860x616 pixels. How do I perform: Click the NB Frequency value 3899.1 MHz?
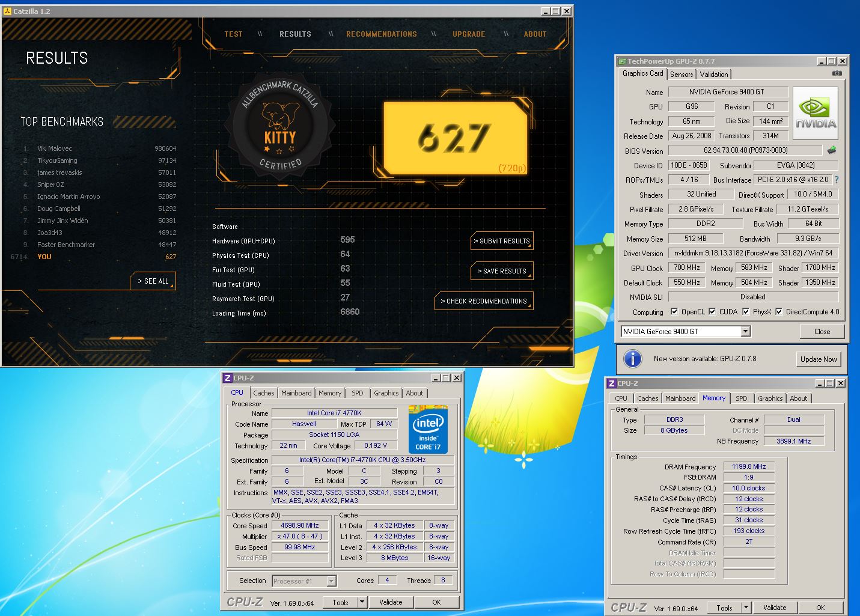click(x=793, y=441)
